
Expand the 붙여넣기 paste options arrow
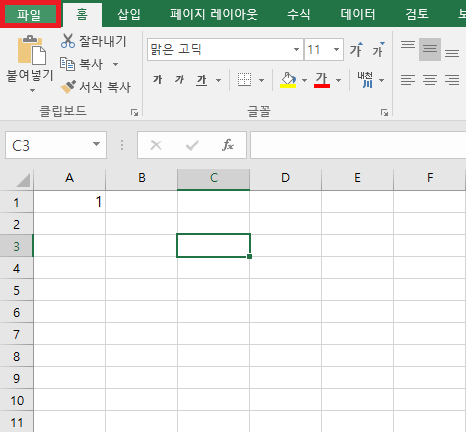pyautogui.click(x=32, y=90)
